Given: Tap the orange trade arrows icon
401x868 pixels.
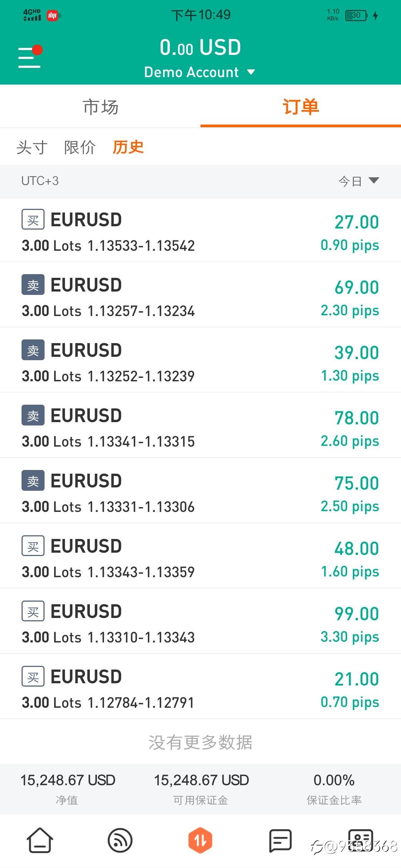Looking at the screenshot, I should click(x=200, y=840).
